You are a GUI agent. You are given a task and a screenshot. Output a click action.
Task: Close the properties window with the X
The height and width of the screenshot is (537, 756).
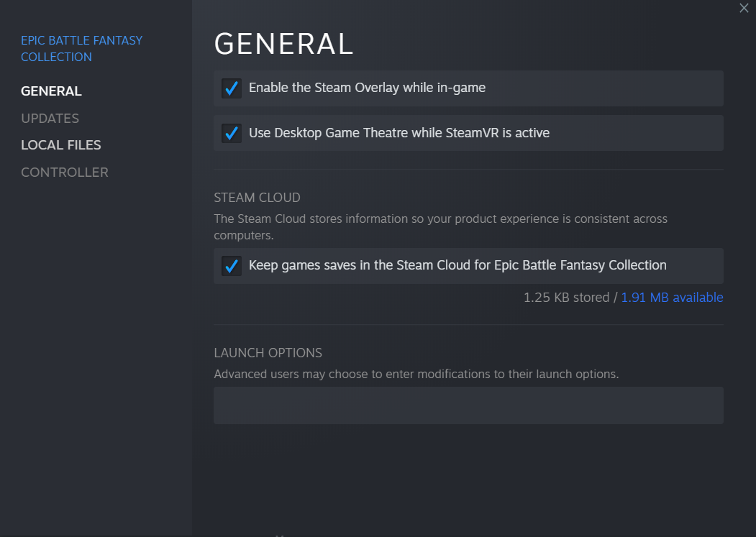tap(744, 8)
